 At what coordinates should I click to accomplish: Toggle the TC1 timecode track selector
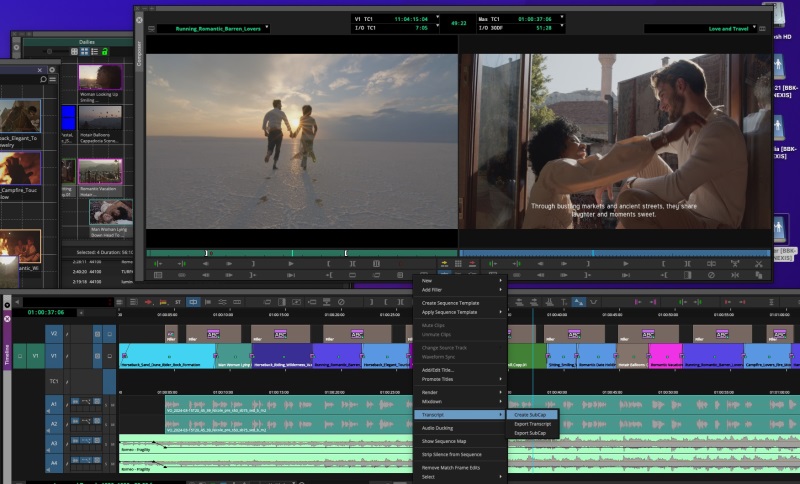pos(53,381)
